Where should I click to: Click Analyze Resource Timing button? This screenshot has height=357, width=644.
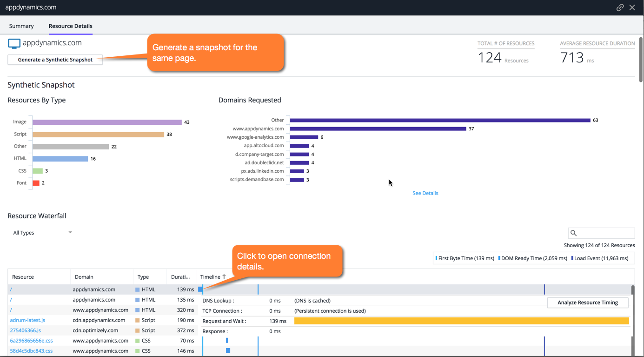tap(588, 303)
